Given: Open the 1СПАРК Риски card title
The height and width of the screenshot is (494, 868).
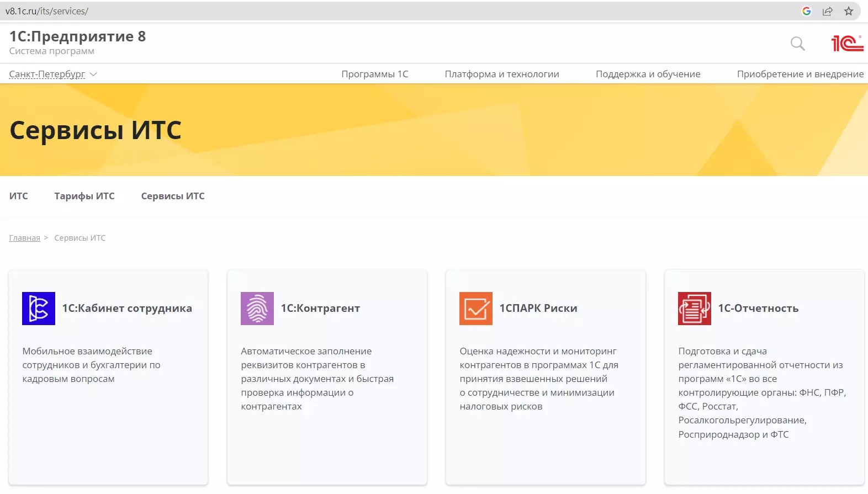Looking at the screenshot, I should [538, 309].
